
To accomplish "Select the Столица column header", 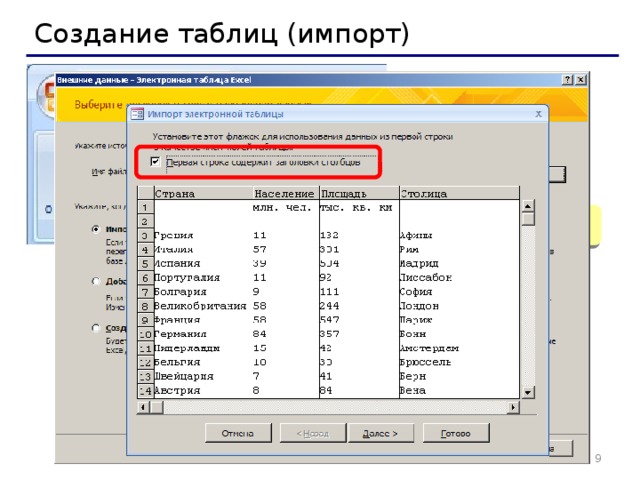I will [459, 193].
